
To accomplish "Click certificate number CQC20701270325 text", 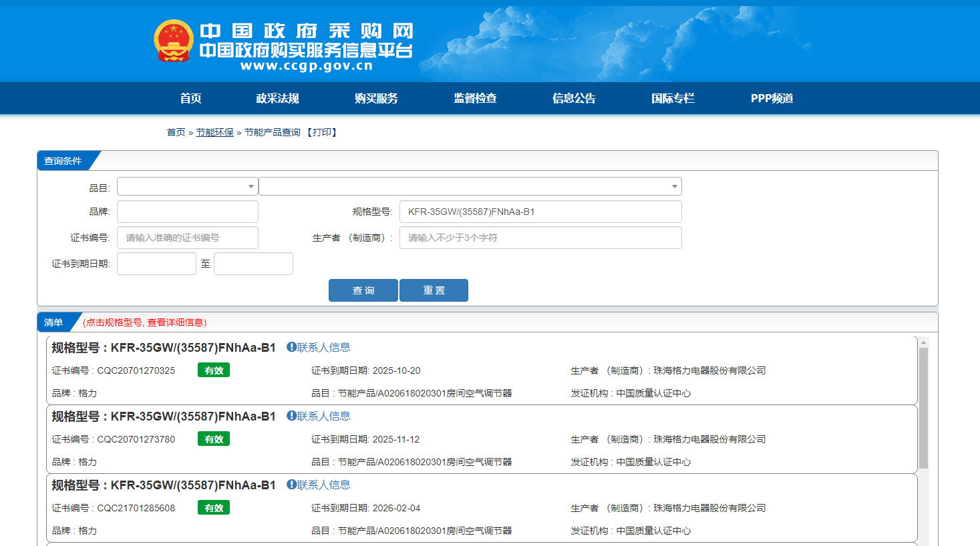I will [x=136, y=370].
